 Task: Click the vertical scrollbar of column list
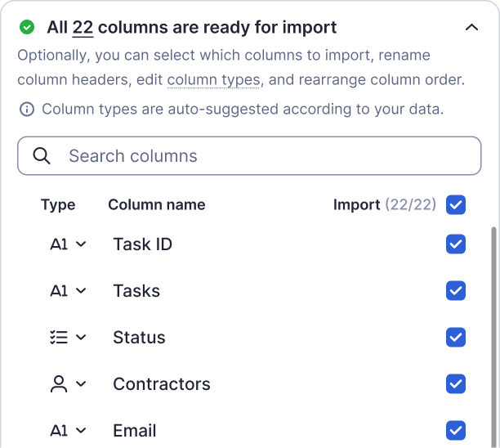(x=493, y=327)
